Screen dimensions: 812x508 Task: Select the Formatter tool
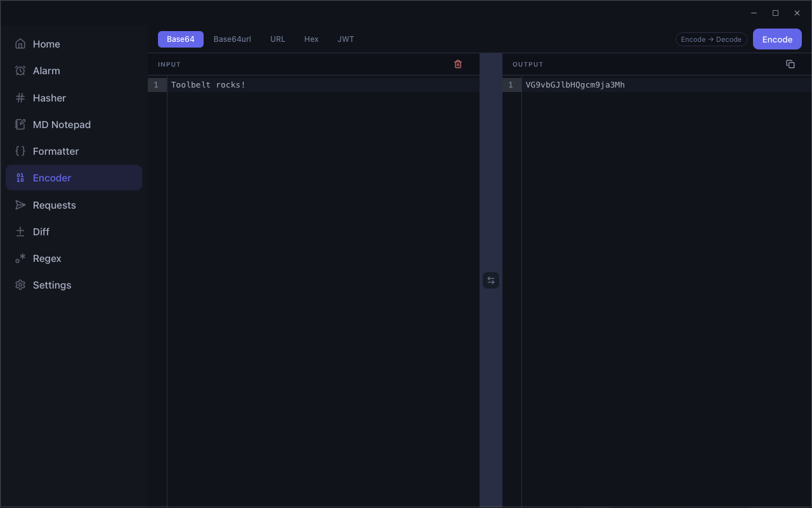56,151
